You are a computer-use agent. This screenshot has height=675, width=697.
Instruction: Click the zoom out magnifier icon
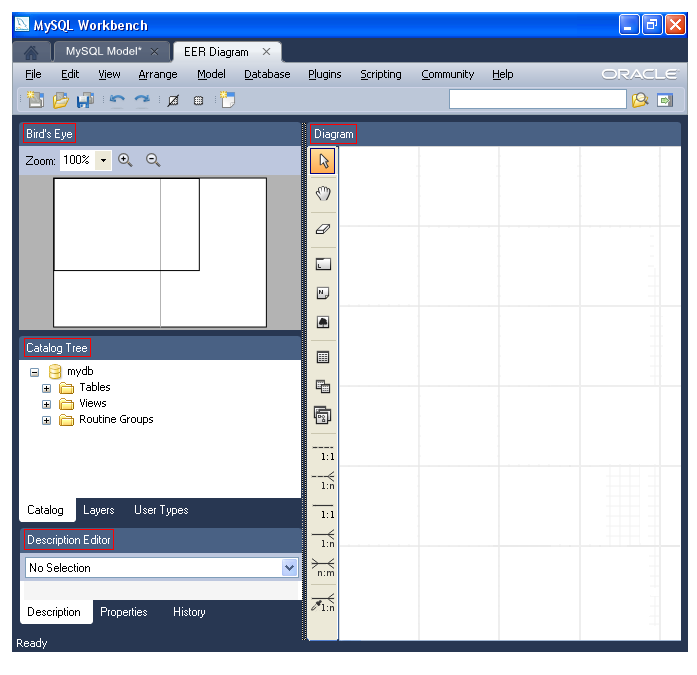pyautogui.click(x=153, y=160)
